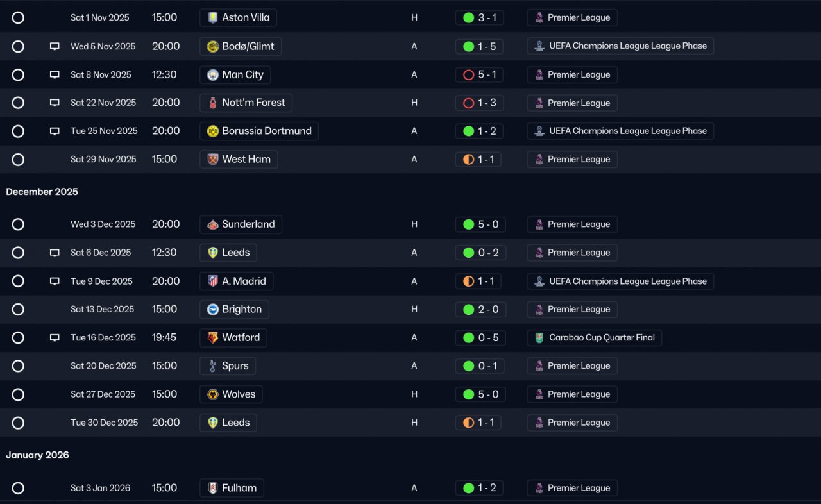The image size is (821, 504).
Task: Open Carabao Cup Quarter Final competition tag
Action: tap(595, 337)
